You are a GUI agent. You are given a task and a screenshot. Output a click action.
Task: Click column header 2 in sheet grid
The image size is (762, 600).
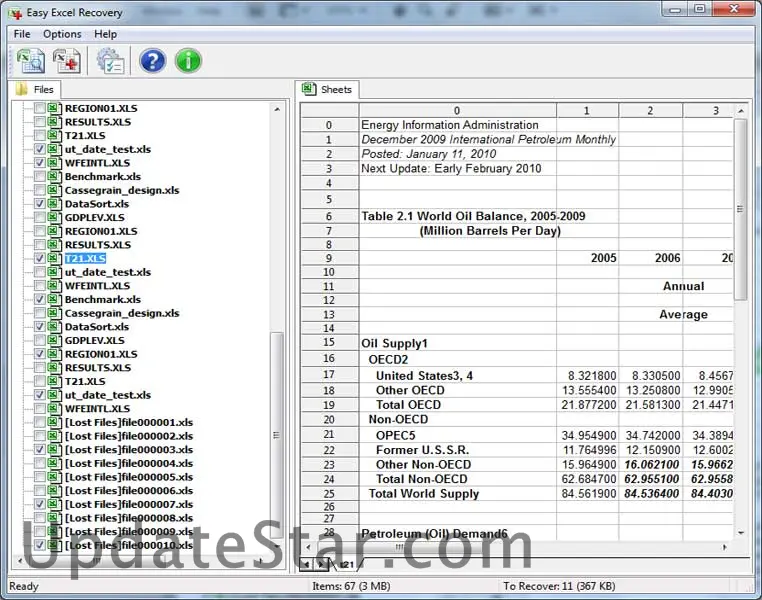click(650, 111)
